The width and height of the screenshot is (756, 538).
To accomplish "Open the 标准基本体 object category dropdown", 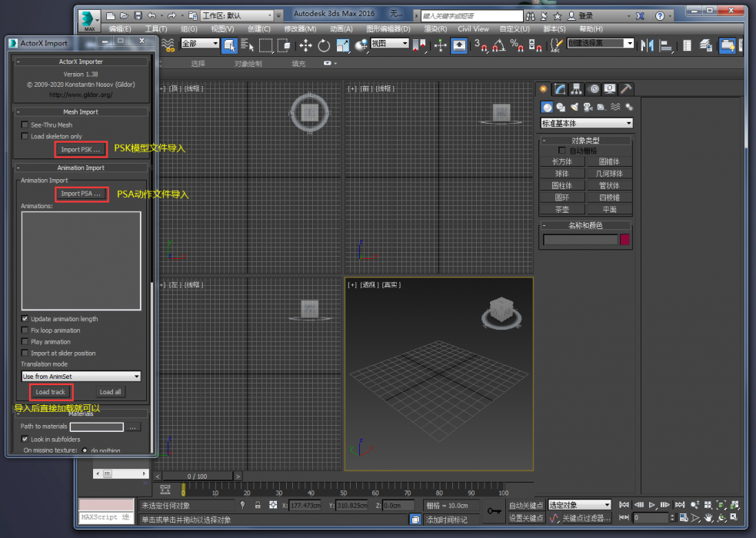I will coord(586,123).
